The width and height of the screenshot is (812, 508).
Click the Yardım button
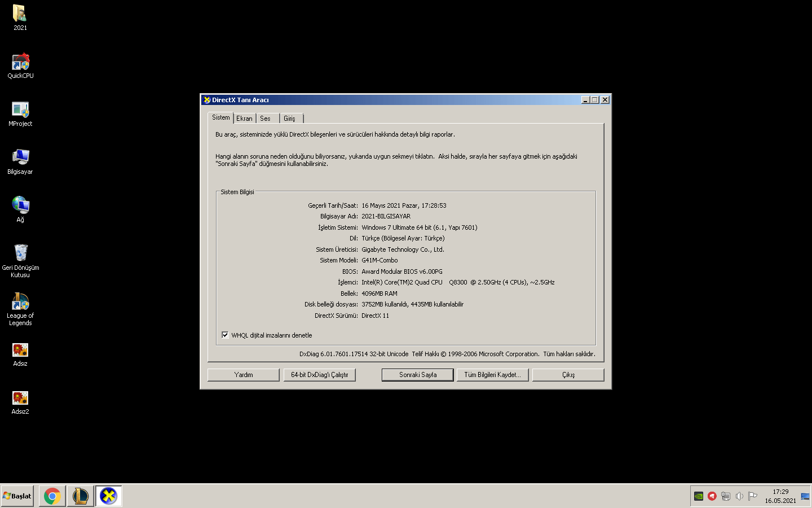[244, 375]
